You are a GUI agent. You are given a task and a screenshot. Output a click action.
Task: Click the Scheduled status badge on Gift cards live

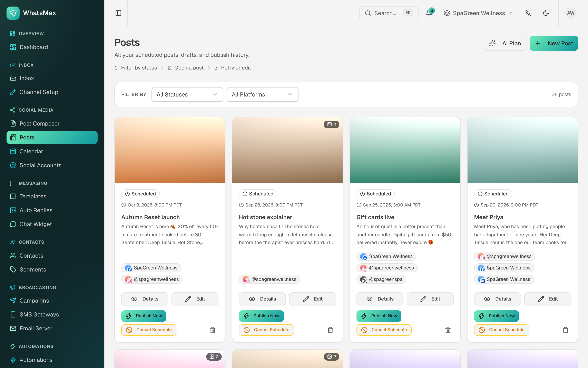pyautogui.click(x=376, y=194)
